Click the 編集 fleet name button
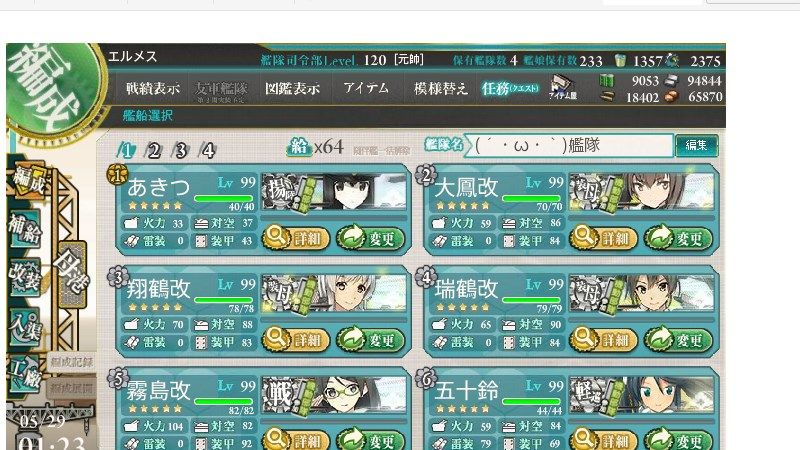This screenshot has height=450, width=800. point(696,145)
